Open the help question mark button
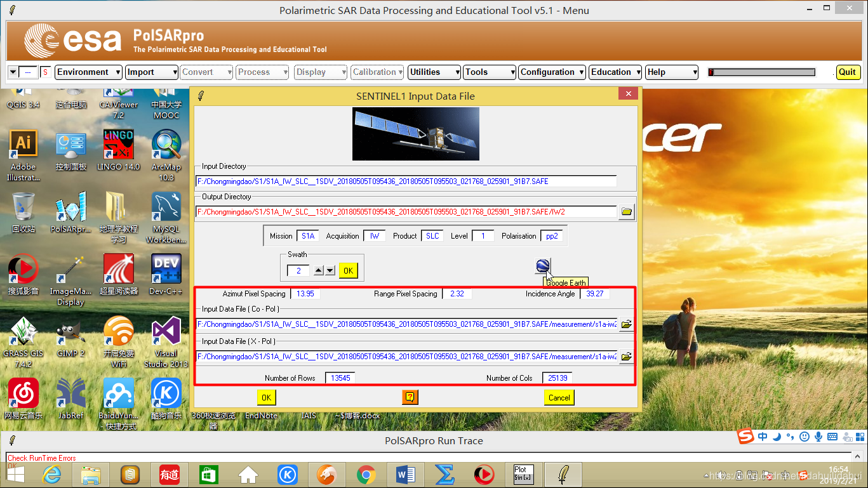The height and width of the screenshot is (488, 868). (410, 397)
